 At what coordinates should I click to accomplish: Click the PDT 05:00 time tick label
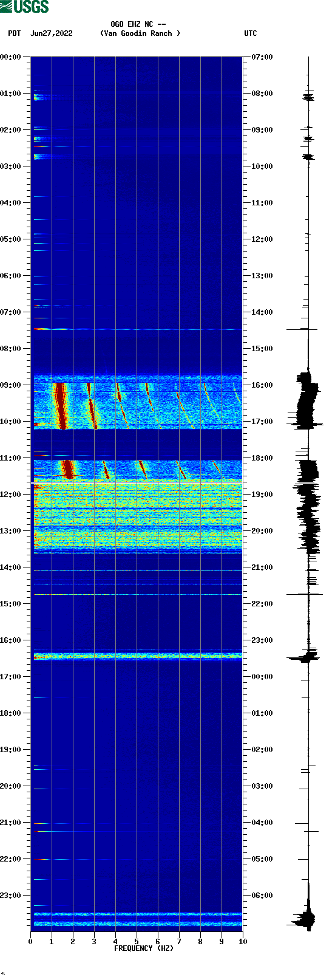(x=11, y=239)
